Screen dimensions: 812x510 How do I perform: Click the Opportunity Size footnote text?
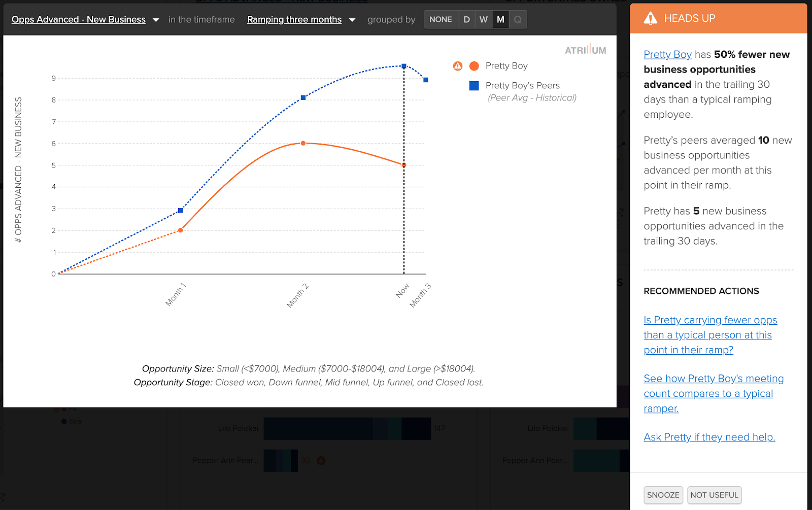point(309,368)
